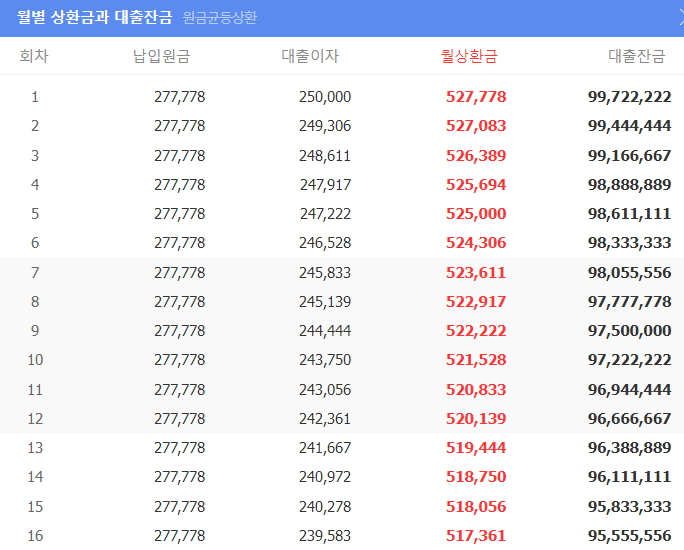Select balance 97,222,222
The width and height of the screenshot is (684, 550).
629,360
